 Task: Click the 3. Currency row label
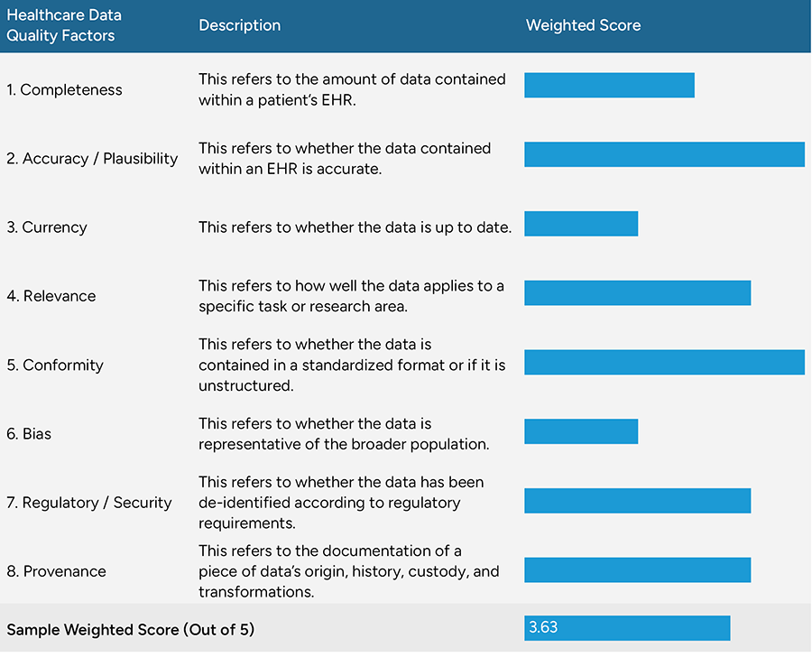[x=47, y=227]
